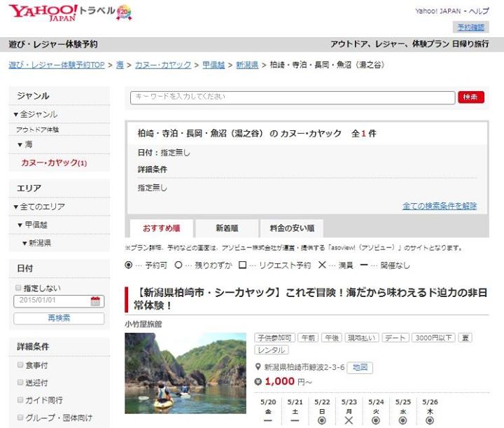Click the yen price icon beside 1,000

click(x=258, y=382)
